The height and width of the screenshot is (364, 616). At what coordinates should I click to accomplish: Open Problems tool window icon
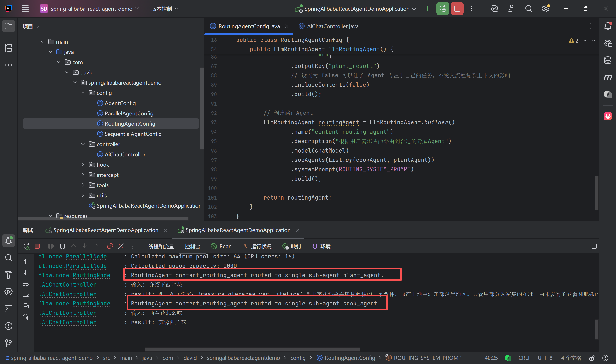(x=9, y=326)
